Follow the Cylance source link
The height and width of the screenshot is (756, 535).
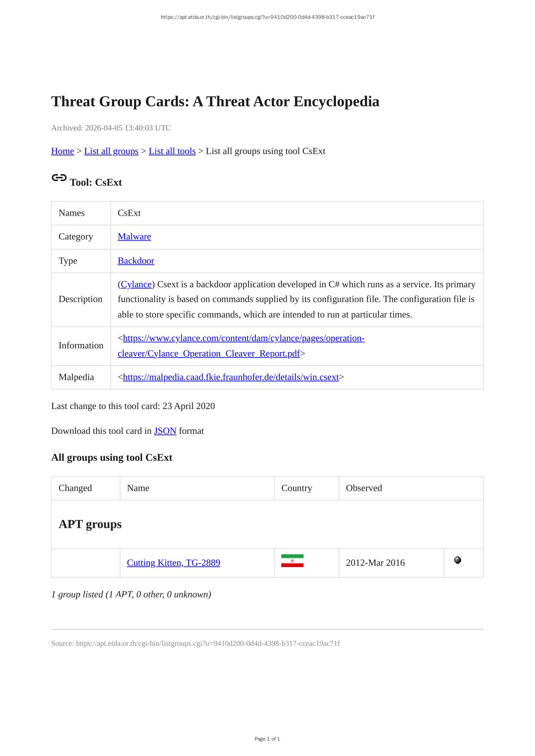click(136, 285)
